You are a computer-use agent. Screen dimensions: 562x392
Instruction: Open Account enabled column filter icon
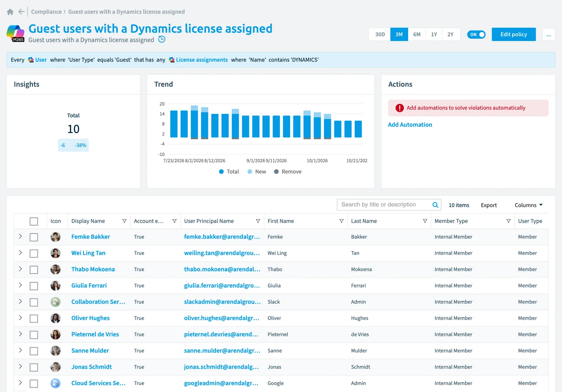coord(174,221)
